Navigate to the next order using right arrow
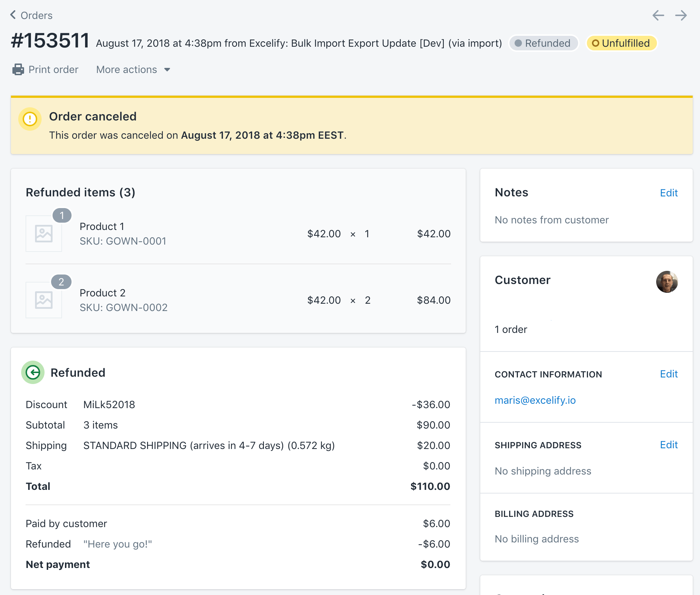This screenshot has height=595, width=700. [x=681, y=15]
